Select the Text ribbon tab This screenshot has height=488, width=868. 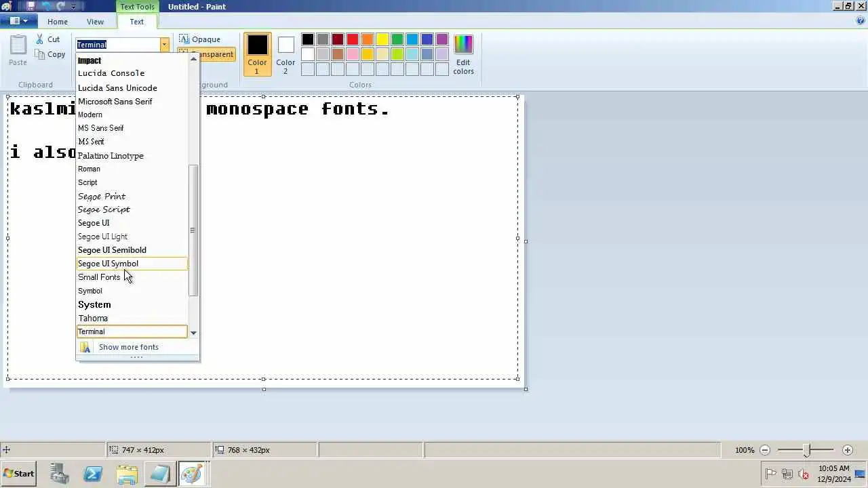[137, 22]
